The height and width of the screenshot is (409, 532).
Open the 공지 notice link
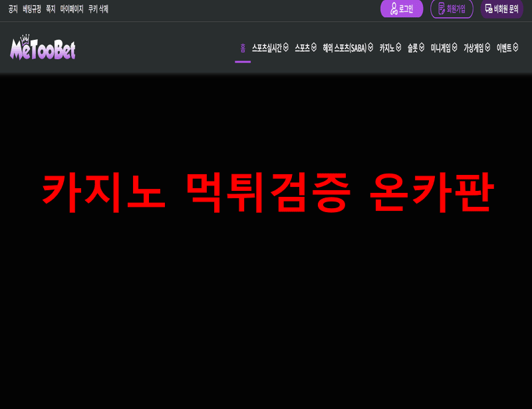13,9
